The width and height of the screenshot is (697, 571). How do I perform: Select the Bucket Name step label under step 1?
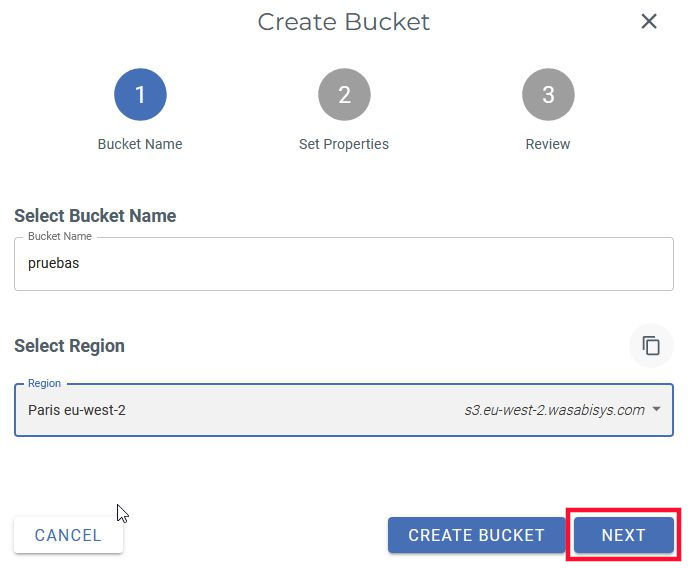click(140, 144)
